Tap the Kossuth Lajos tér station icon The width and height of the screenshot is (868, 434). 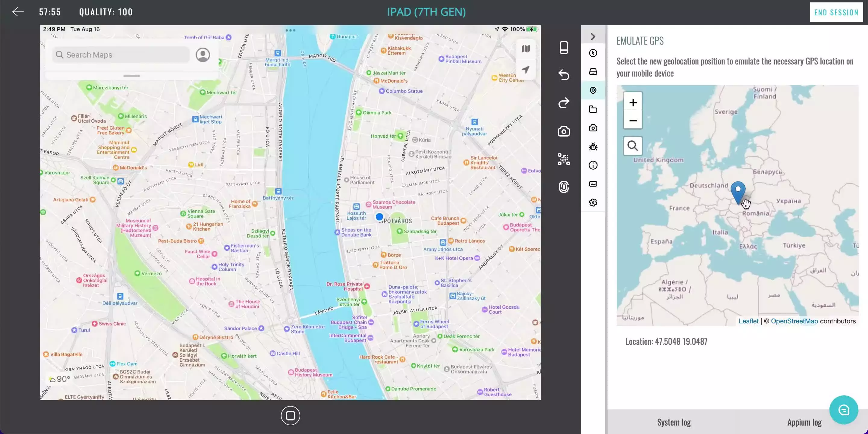(357, 206)
